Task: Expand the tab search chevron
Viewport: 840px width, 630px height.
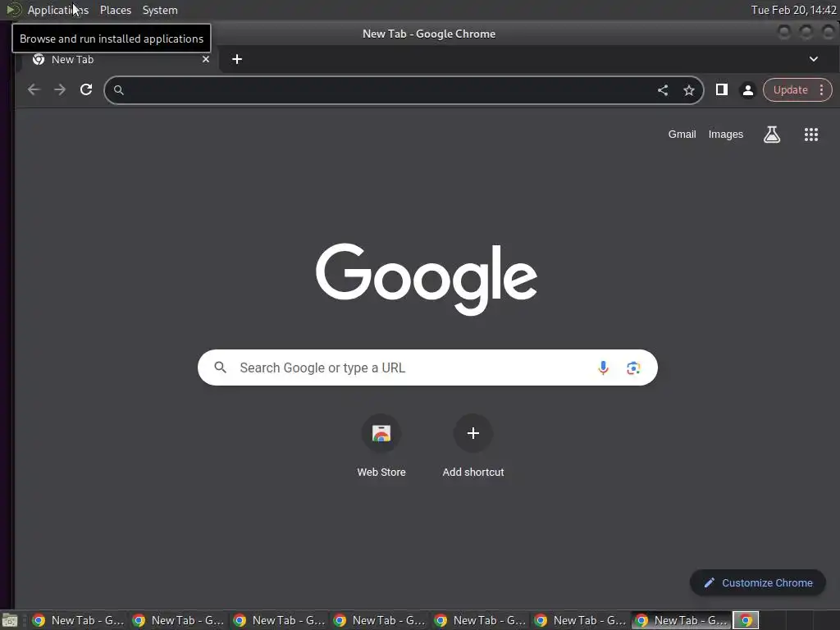Action: click(813, 59)
